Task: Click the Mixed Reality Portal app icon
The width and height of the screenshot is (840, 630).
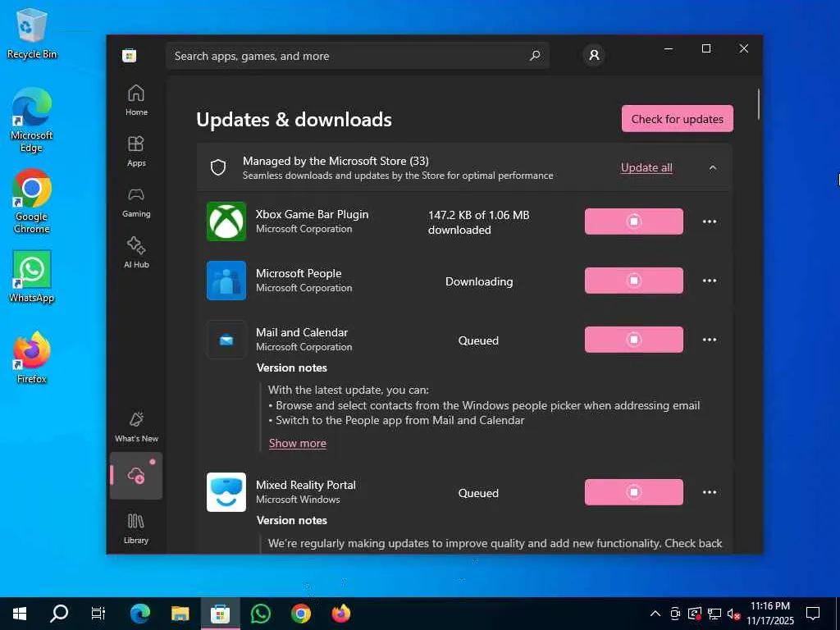Action: 226,492
